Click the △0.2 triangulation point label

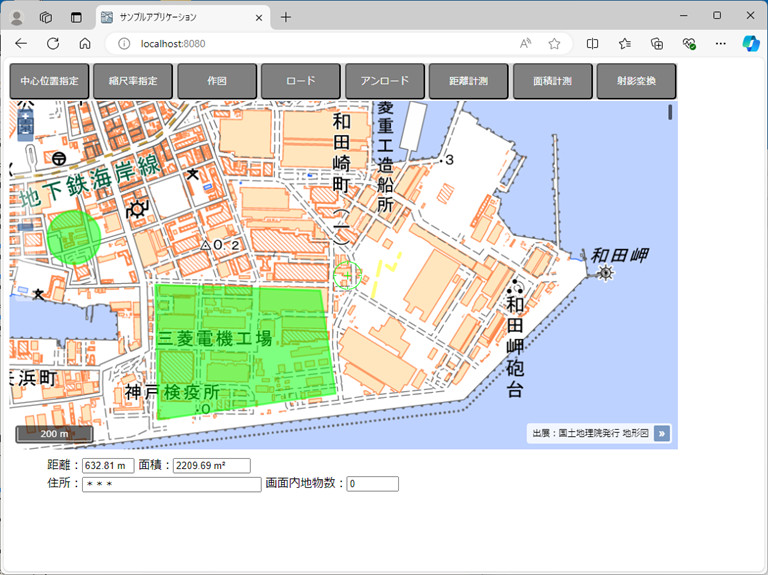[220, 245]
